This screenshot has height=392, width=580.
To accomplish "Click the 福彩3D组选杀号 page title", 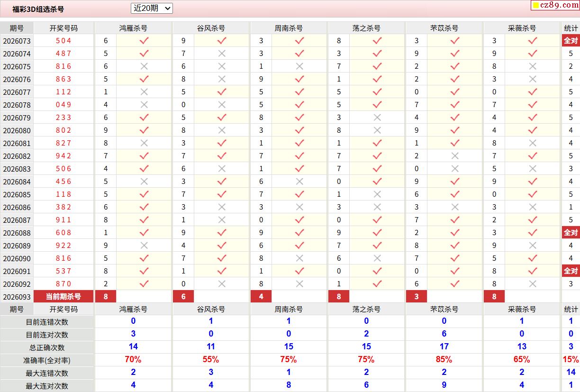I will coord(38,9).
